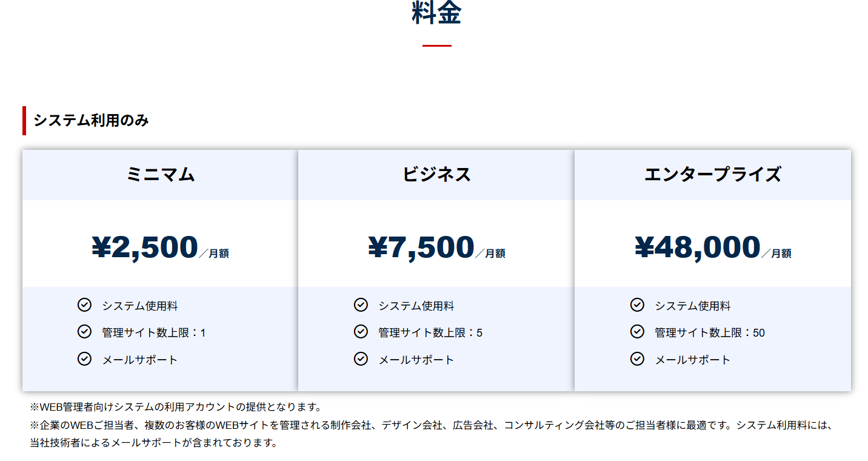Image resolution: width=868 pixels, height=461 pixels.
Task: Click checkmark icon beside ミニマム メールサポート
Action: point(84,358)
